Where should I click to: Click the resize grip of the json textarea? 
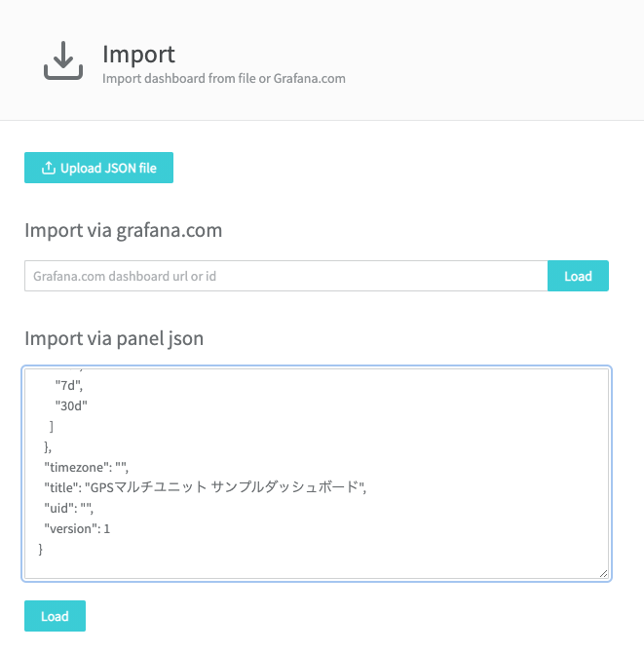[x=604, y=573]
